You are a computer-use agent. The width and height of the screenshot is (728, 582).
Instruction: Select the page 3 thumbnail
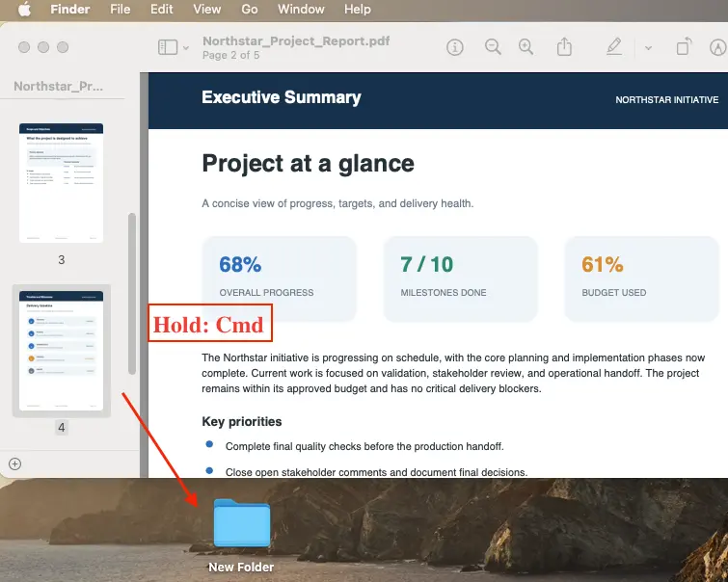(x=62, y=183)
